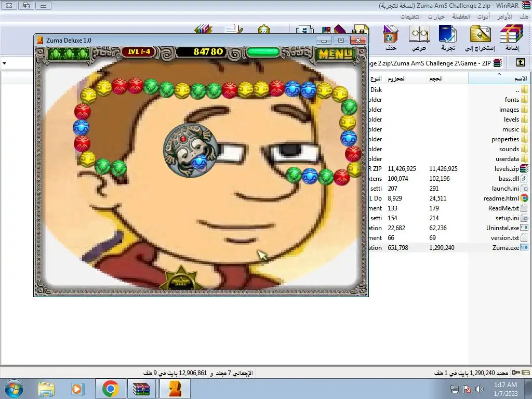Click the Zuma frog shooter
This screenshot has height=399, width=532.
(191, 150)
